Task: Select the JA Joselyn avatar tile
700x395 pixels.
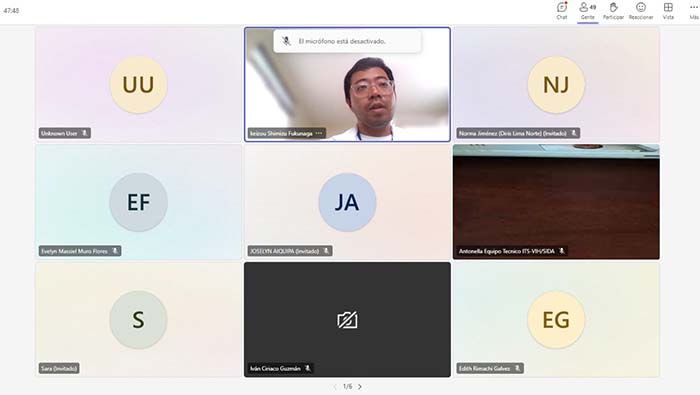Action: [x=347, y=202]
